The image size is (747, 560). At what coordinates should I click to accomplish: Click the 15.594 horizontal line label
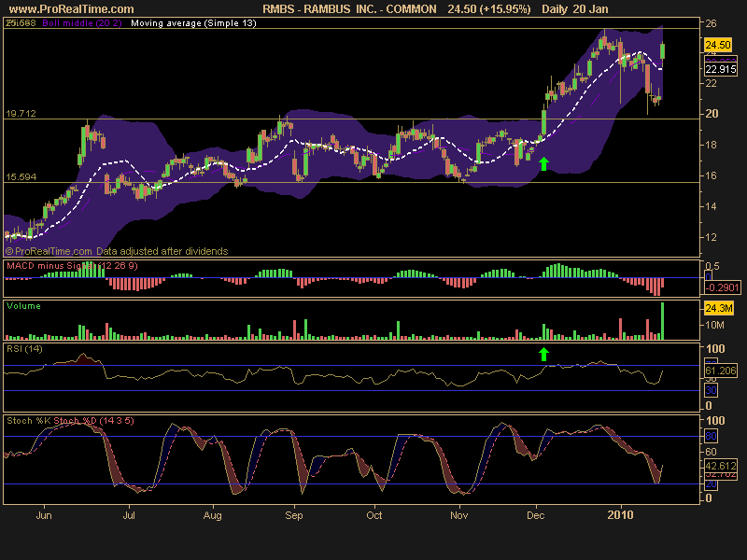tap(21, 177)
